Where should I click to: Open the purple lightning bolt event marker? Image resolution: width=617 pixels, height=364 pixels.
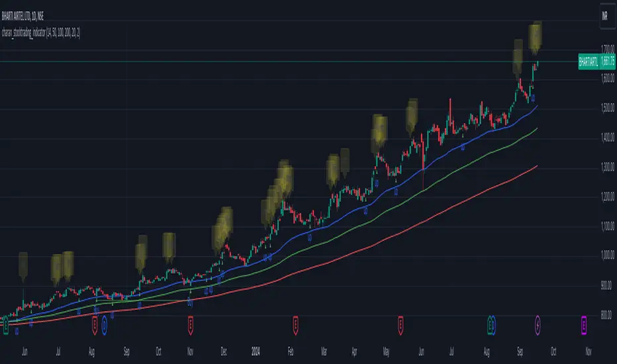coord(538,325)
